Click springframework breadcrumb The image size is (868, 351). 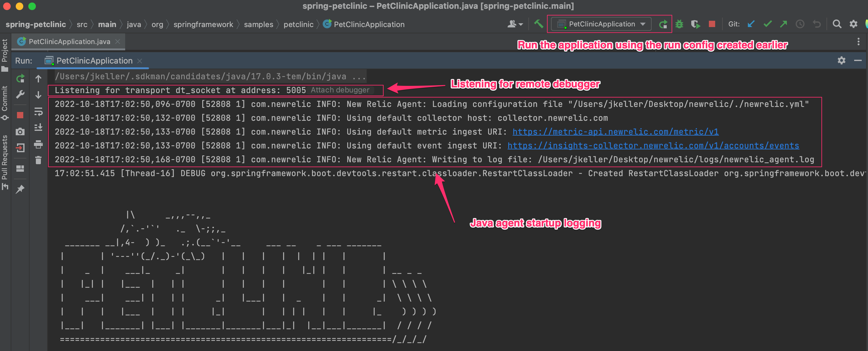(203, 24)
